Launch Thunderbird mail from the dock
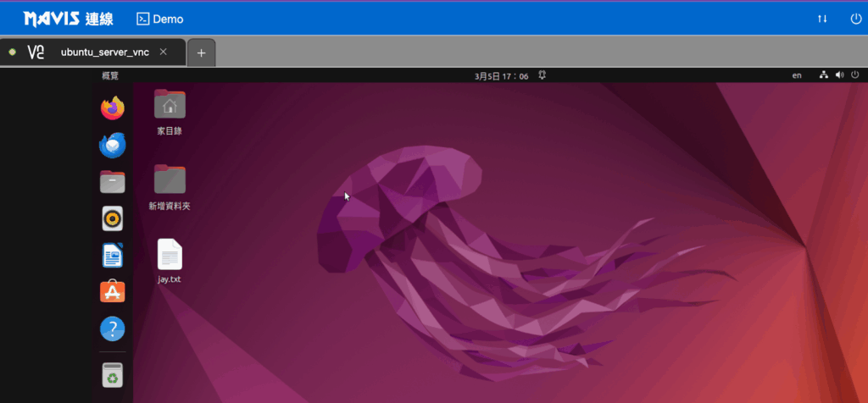The width and height of the screenshot is (868, 403). pyautogui.click(x=113, y=146)
